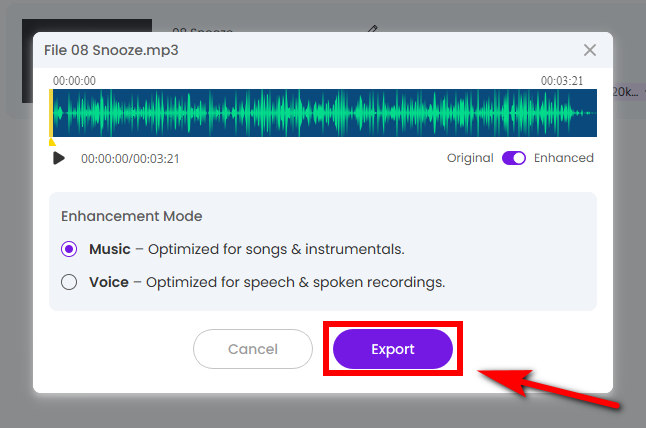The width and height of the screenshot is (646, 428).
Task: Click the Enhanced label beside the switch
Action: pyautogui.click(x=564, y=158)
